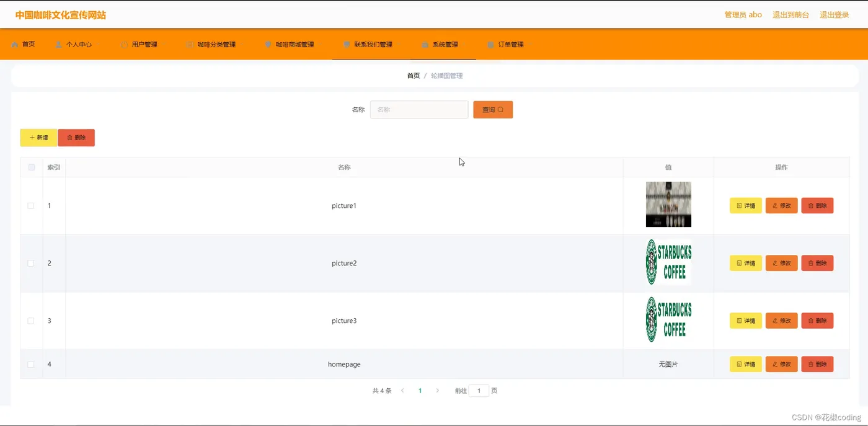Click trash icon on the batch 删除 button
This screenshot has width=868, height=426.
click(x=70, y=138)
